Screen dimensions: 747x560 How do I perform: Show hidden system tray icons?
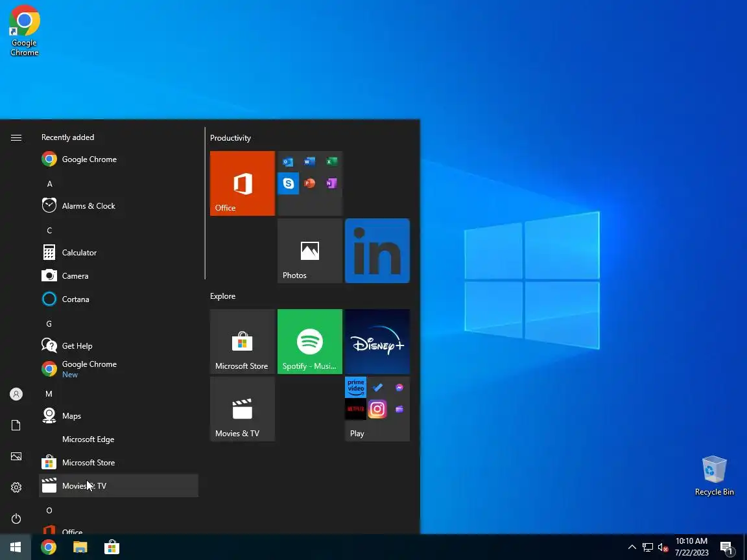(632, 547)
